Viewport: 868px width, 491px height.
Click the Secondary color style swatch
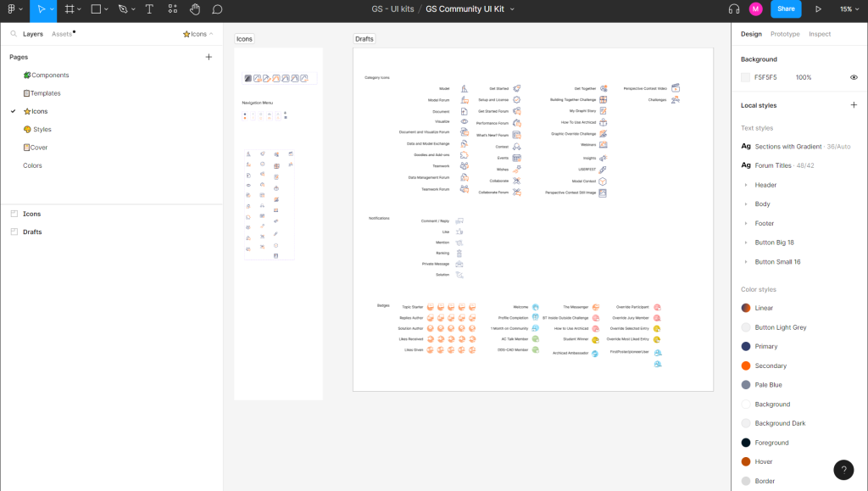(x=746, y=365)
